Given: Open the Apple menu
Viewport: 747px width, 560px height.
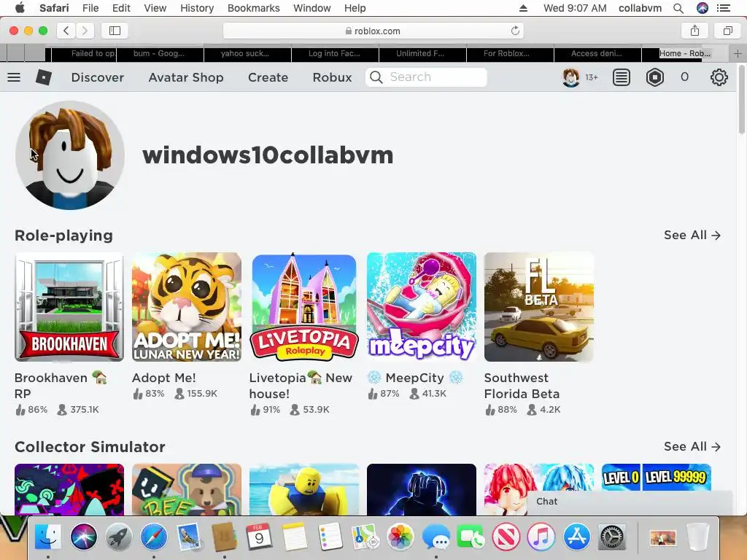Looking at the screenshot, I should 20,7.
